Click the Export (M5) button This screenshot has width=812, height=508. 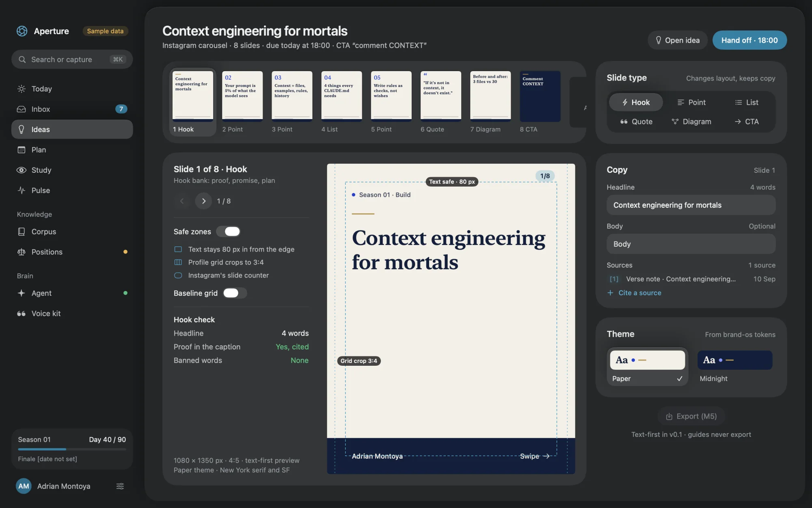pos(691,416)
